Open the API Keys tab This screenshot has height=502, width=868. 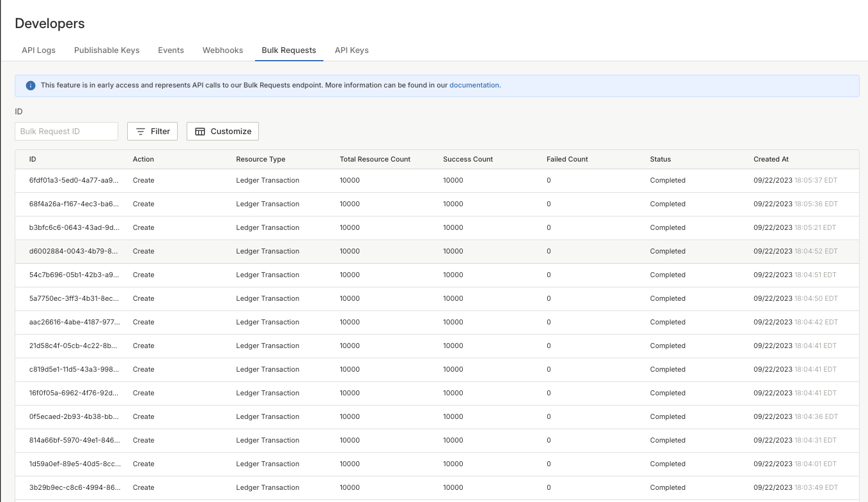tap(352, 50)
